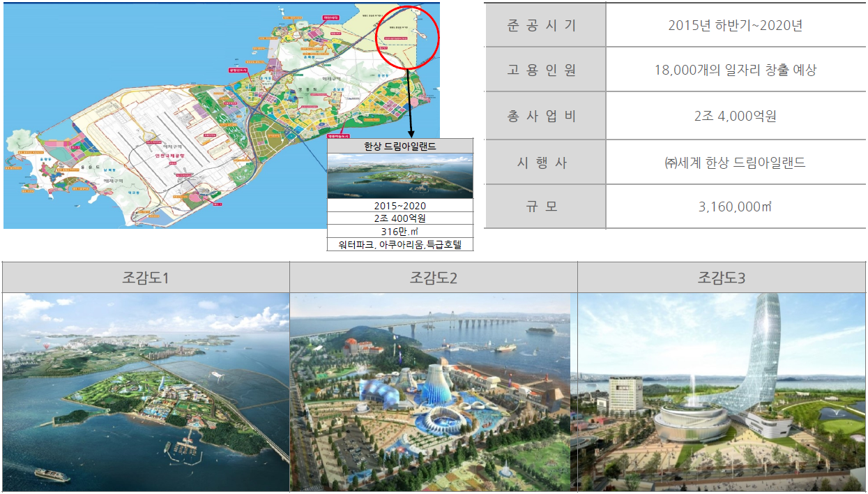The height and width of the screenshot is (494, 868).
Task: Select the '준공시기' table header cell
Action: tap(545, 25)
